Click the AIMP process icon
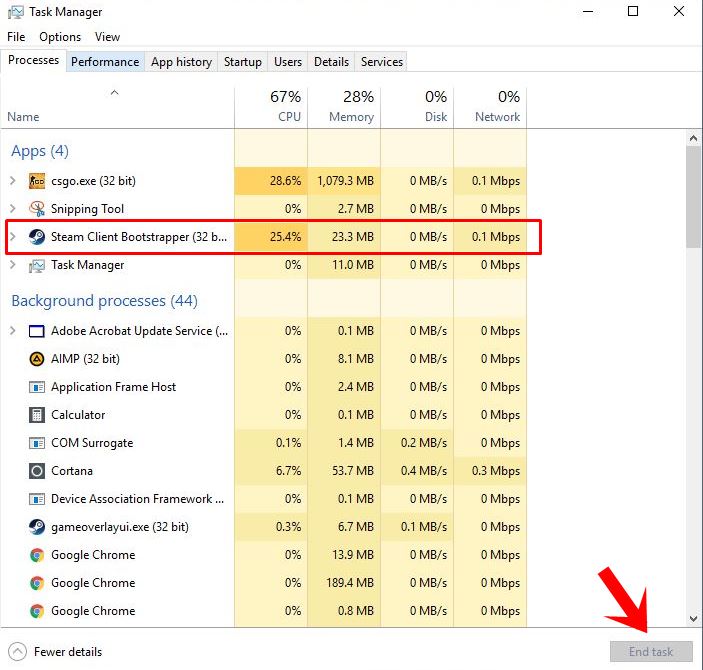The image size is (703, 670). click(x=37, y=359)
